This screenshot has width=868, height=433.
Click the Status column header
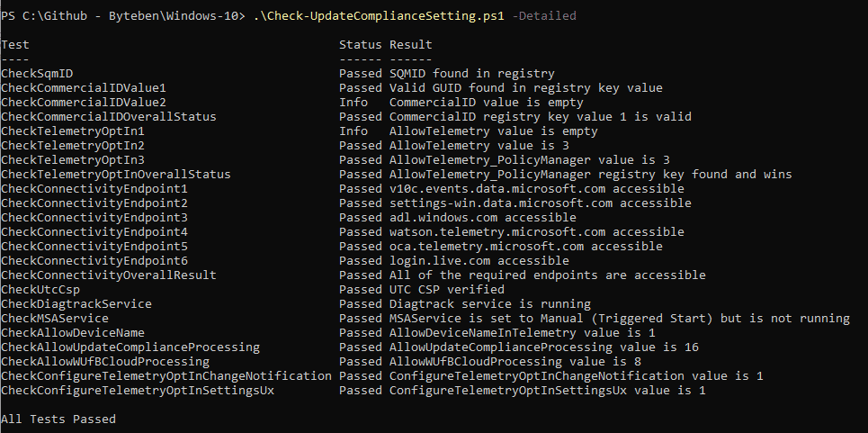tap(361, 44)
